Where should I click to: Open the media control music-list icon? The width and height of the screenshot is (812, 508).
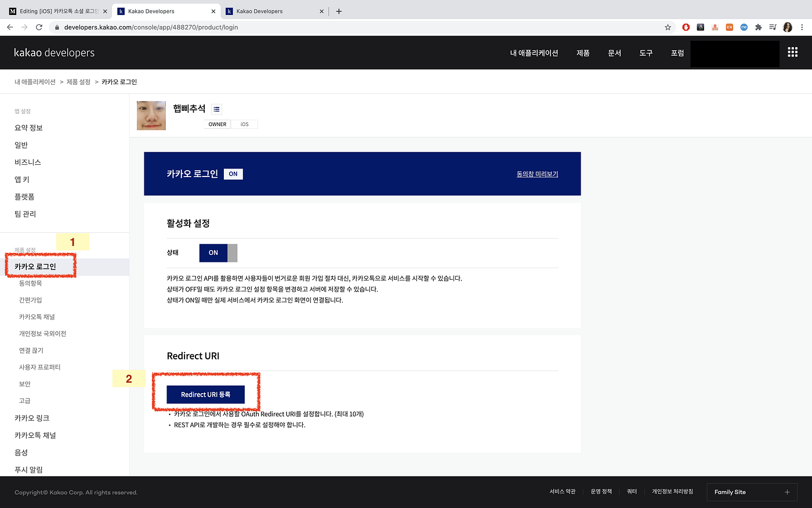pos(773,27)
